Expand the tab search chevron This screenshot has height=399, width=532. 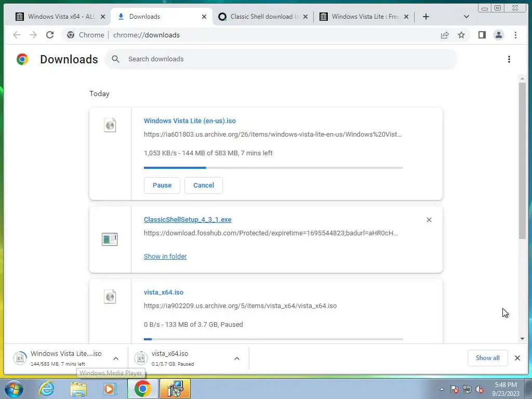pos(466,17)
